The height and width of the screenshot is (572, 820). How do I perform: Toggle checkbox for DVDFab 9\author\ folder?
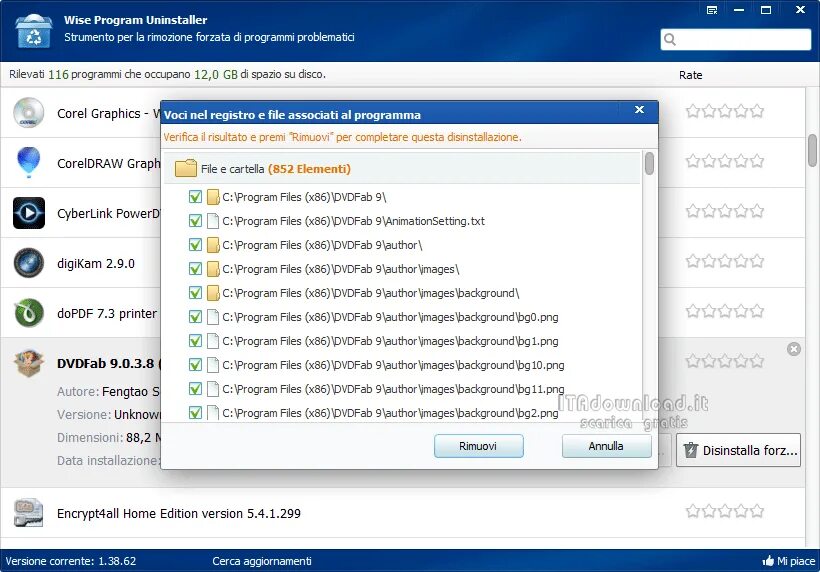195,245
